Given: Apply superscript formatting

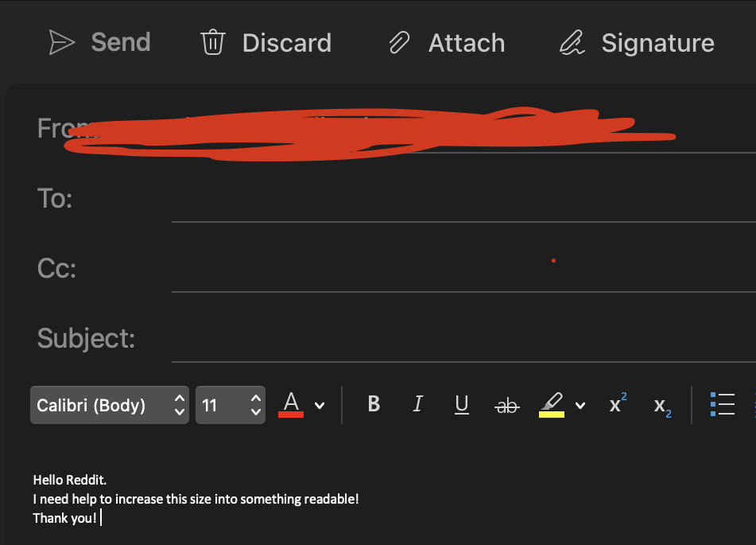Looking at the screenshot, I should 618,403.
